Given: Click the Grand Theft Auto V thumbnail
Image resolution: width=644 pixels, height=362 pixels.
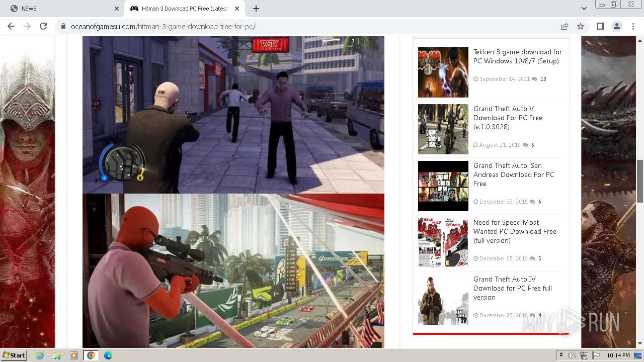Looking at the screenshot, I should tap(443, 129).
